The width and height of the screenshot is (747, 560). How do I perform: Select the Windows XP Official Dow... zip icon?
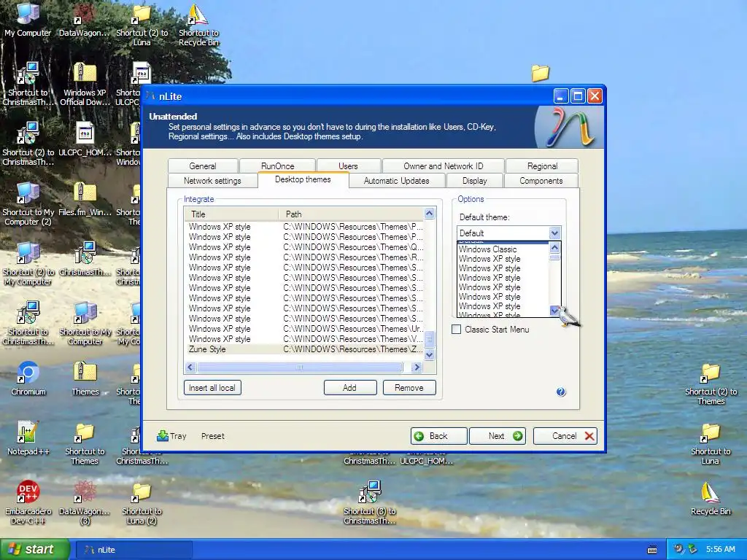click(x=85, y=85)
